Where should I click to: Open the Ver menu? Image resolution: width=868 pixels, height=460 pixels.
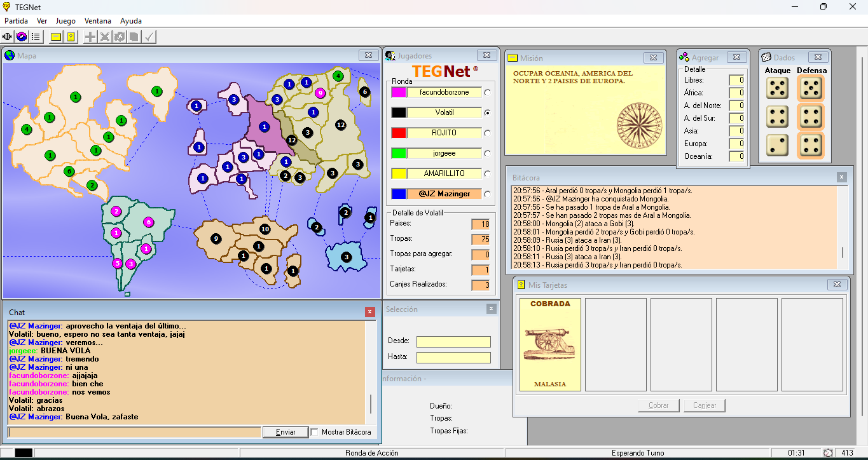tap(42, 21)
